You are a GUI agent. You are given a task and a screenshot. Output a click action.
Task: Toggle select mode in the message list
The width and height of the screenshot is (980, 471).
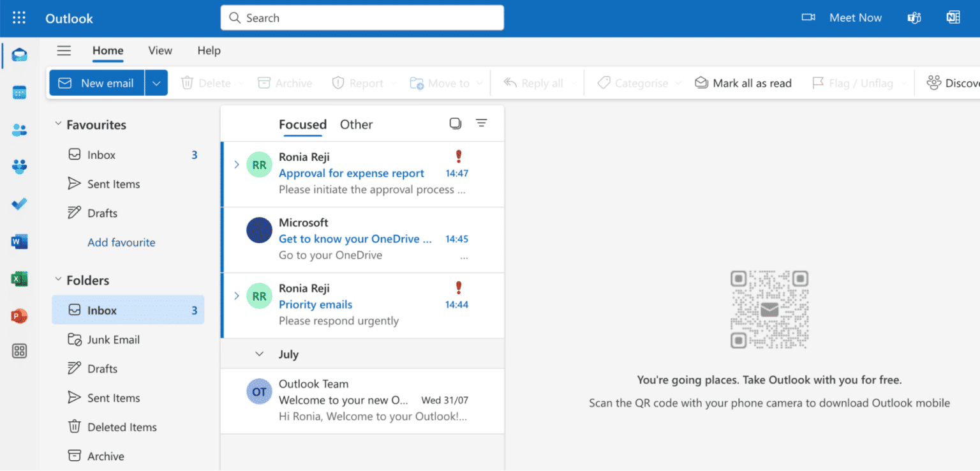click(456, 123)
